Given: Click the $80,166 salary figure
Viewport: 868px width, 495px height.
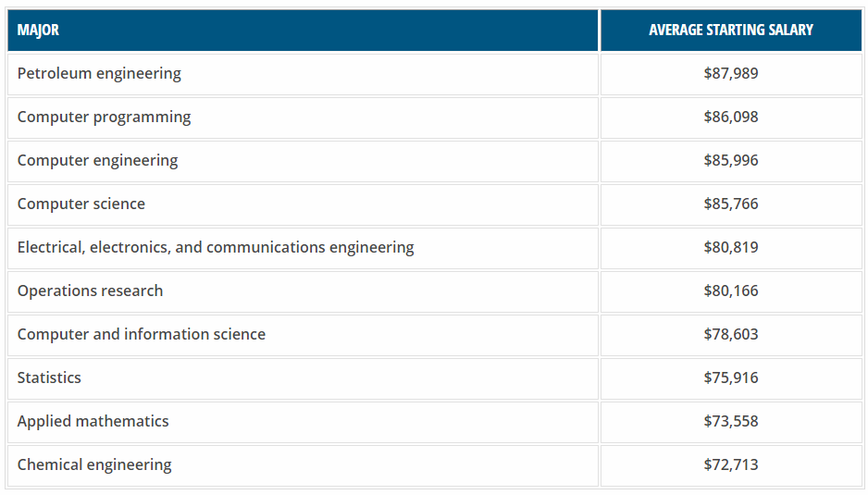Looking at the screenshot, I should click(x=730, y=291).
